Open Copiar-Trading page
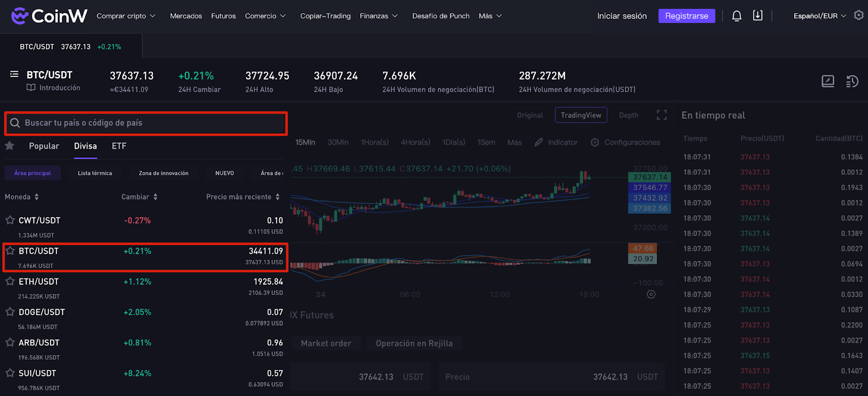Image resolution: width=868 pixels, height=396 pixels. click(x=325, y=16)
